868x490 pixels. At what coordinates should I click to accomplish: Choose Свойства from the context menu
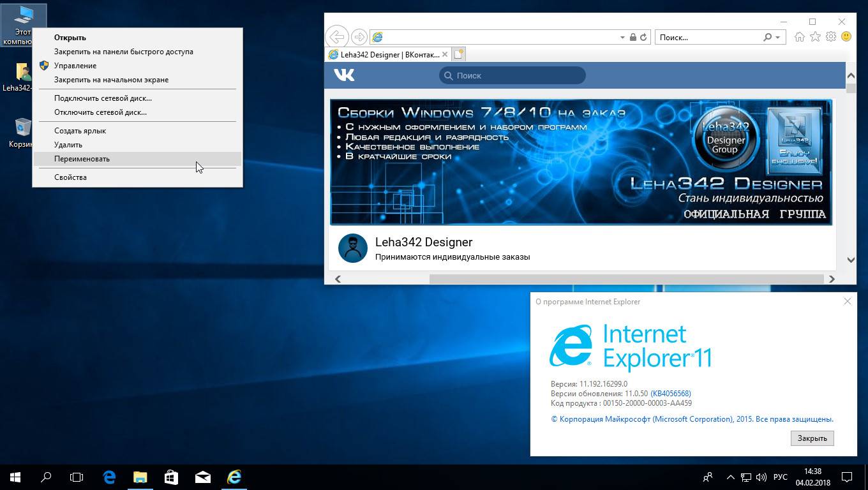(x=70, y=177)
